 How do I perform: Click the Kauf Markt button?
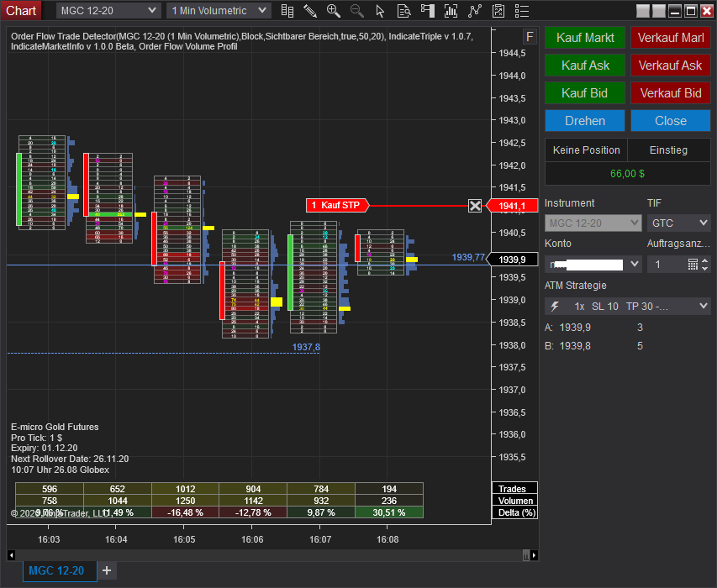click(x=585, y=38)
